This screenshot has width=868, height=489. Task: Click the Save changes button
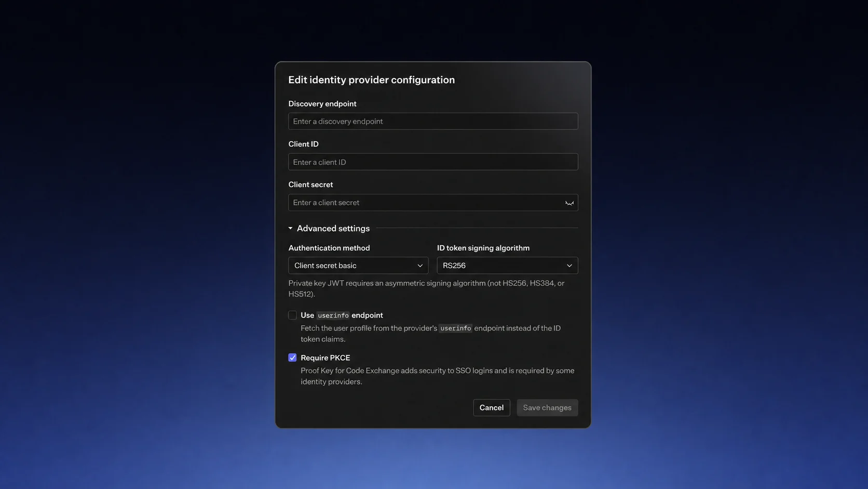click(547, 407)
